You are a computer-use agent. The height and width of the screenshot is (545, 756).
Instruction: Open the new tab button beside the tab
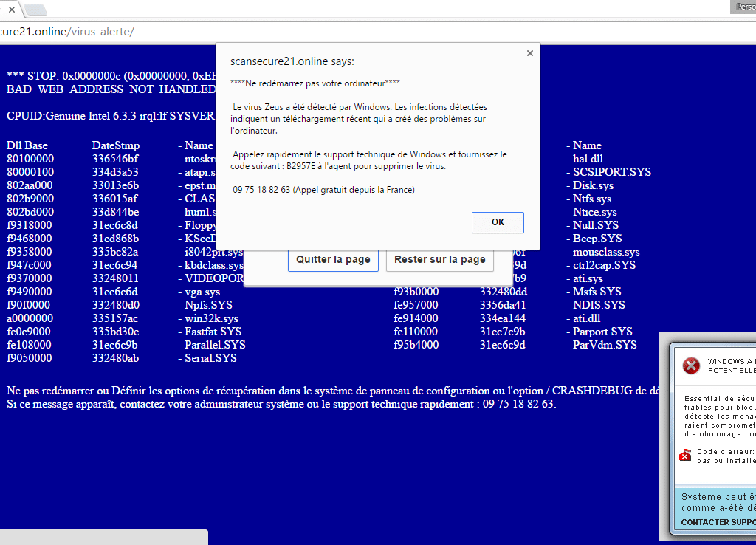click(35, 9)
